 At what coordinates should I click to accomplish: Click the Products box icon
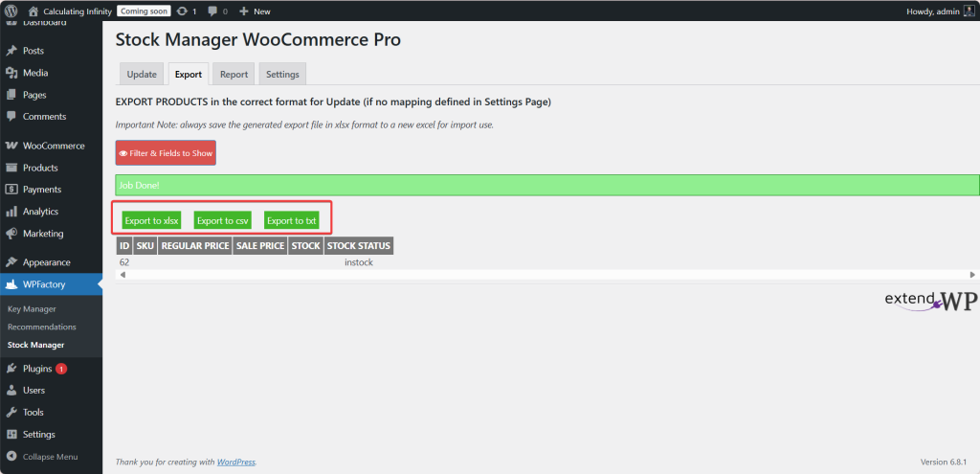tap(11, 168)
